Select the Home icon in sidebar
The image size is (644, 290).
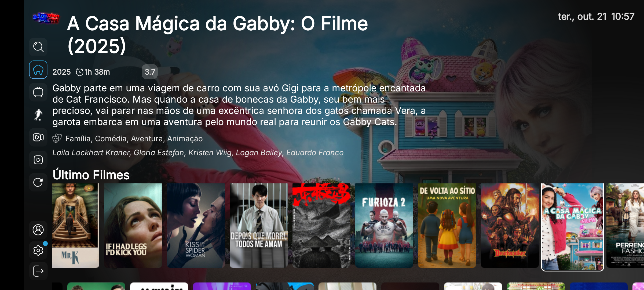tap(38, 70)
